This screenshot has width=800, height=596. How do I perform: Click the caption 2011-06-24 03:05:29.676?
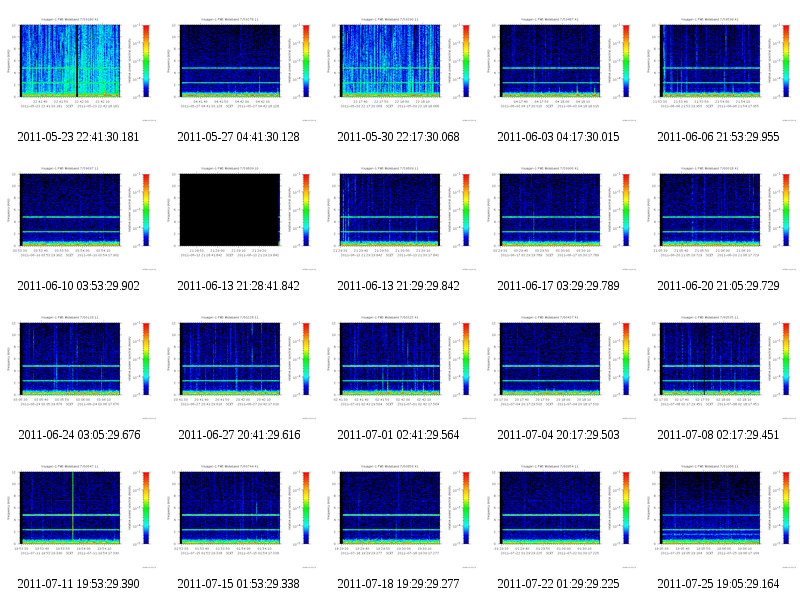(x=79, y=435)
